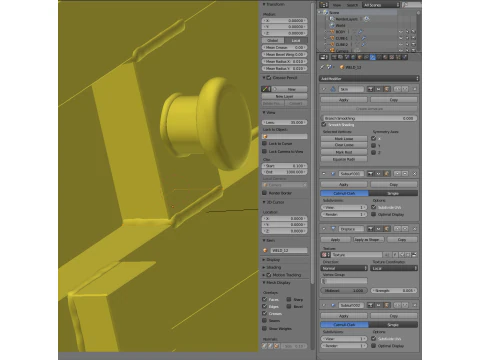Enable Optimal Display in first Subsurf modifier

(x=374, y=214)
